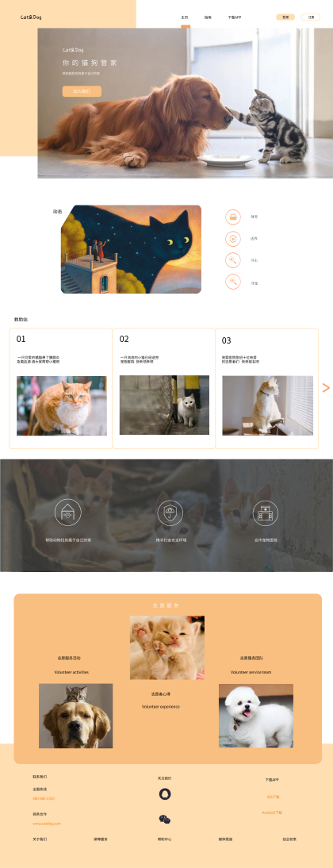
Task: Open the WeChat icon in footer
Action: pyautogui.click(x=165, y=820)
